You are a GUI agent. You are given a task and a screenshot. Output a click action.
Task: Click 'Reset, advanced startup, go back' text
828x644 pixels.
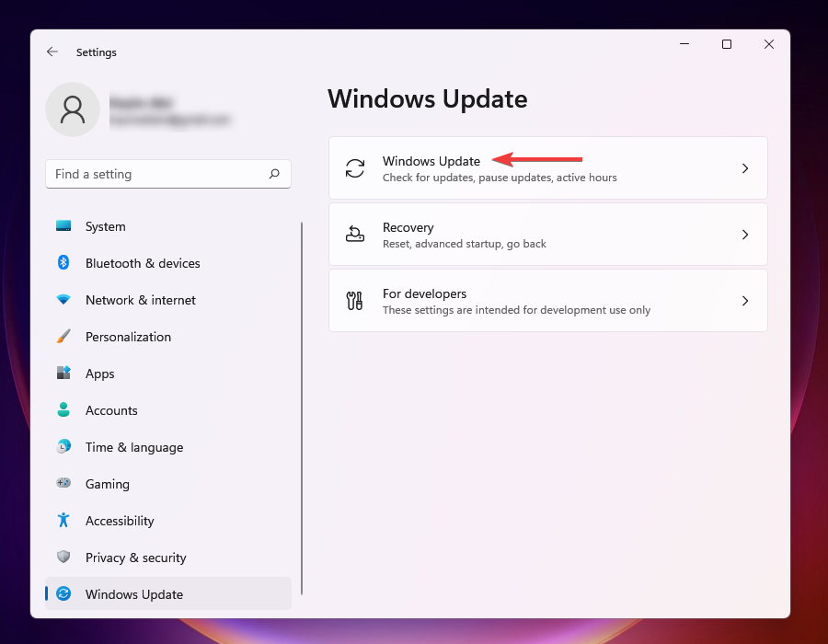[x=465, y=244]
